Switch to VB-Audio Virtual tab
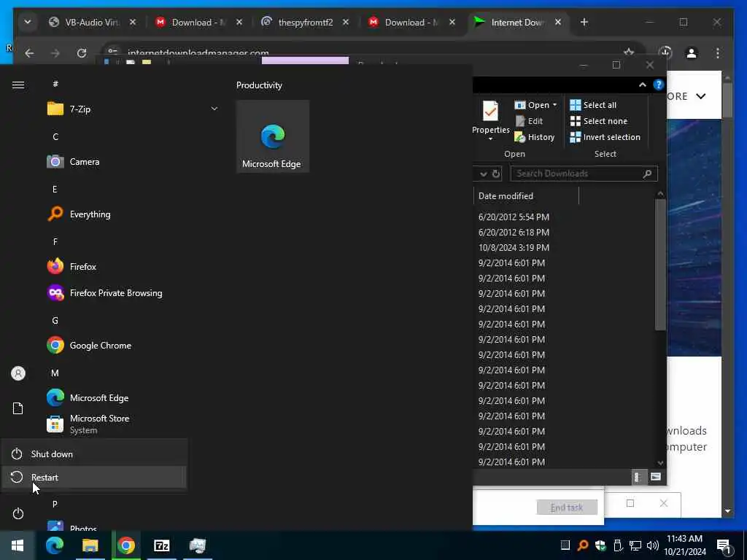The height and width of the screenshot is (560, 747). click(x=93, y=23)
